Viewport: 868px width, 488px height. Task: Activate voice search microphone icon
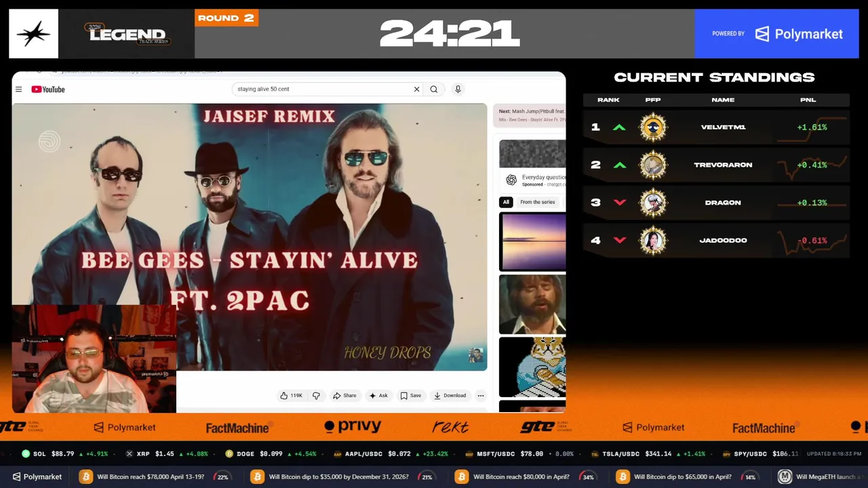click(458, 89)
